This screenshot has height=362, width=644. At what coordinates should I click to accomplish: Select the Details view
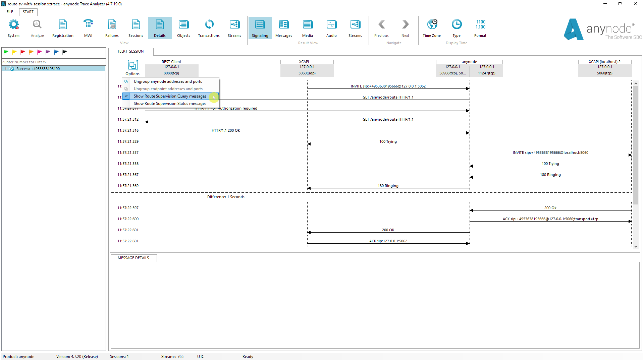[160, 28]
